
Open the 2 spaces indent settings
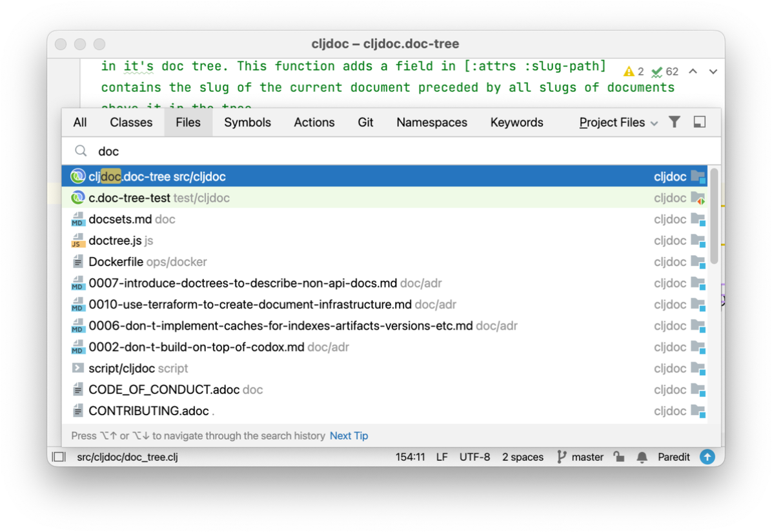pos(522,457)
